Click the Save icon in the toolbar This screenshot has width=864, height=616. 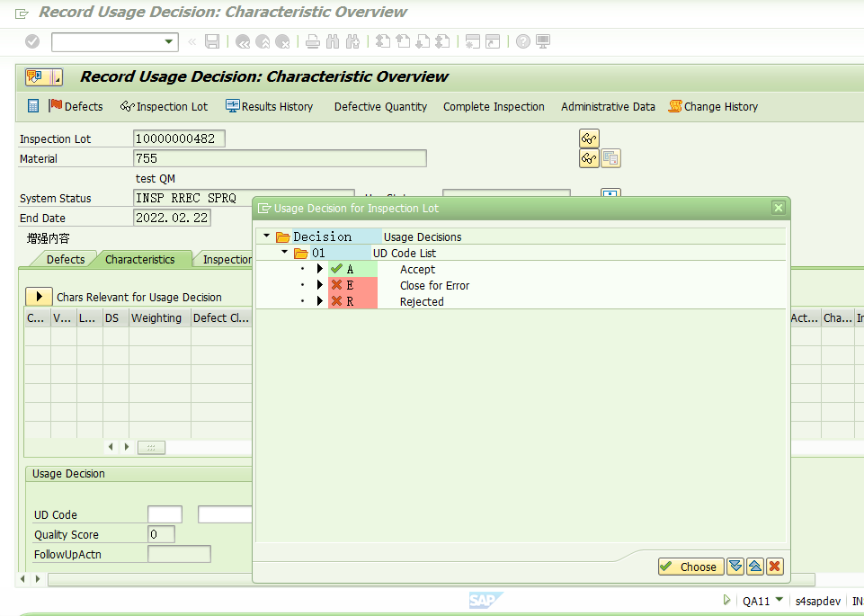pos(212,41)
